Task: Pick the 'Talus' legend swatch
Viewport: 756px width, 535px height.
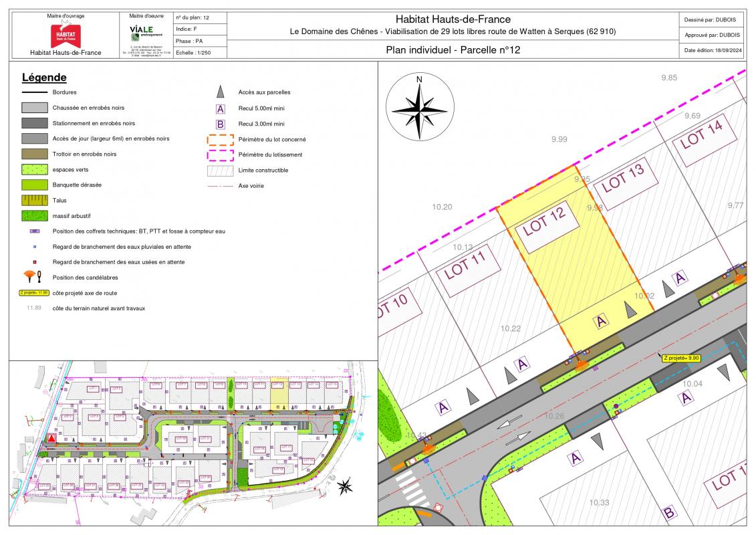Action: 35,200
